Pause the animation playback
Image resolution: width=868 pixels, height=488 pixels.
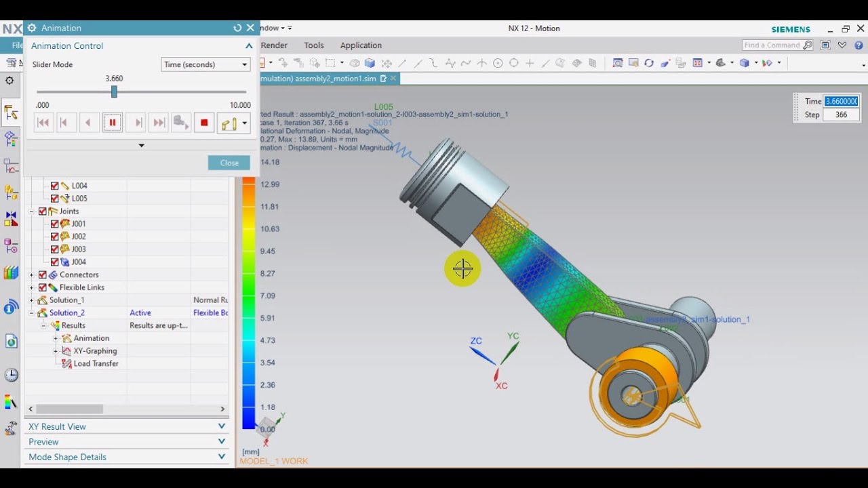click(113, 123)
